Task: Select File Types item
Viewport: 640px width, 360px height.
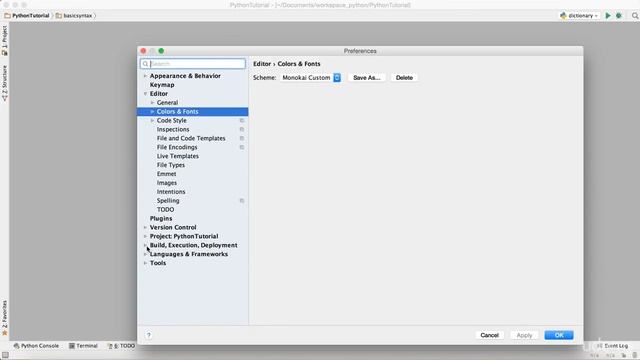Action: (x=171, y=165)
